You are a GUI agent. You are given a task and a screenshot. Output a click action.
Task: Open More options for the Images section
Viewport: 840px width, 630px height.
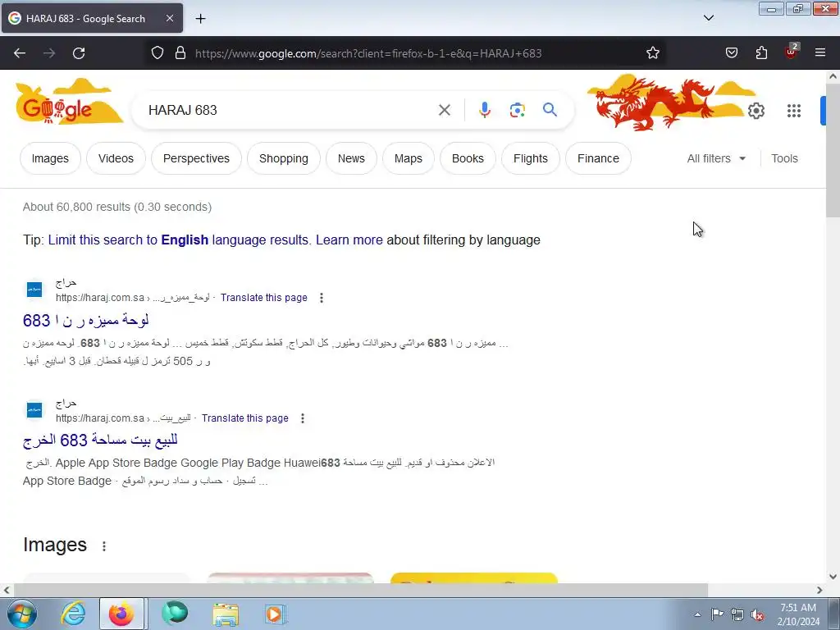pos(104,546)
